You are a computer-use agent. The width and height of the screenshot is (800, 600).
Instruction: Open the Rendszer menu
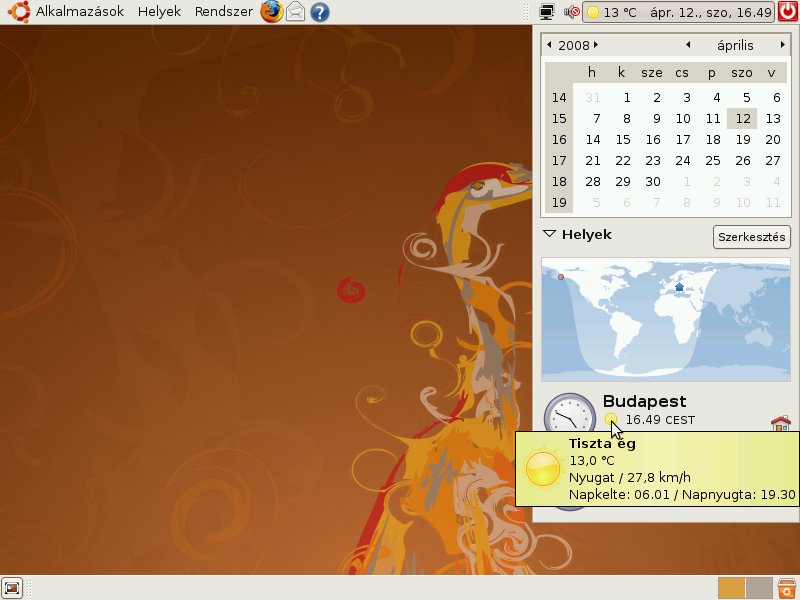223,12
